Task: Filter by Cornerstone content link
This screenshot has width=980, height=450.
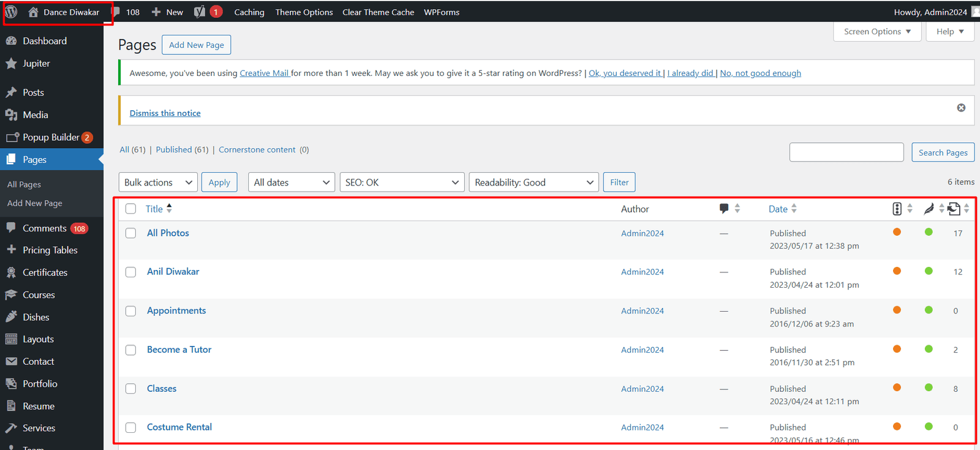Action: point(257,149)
